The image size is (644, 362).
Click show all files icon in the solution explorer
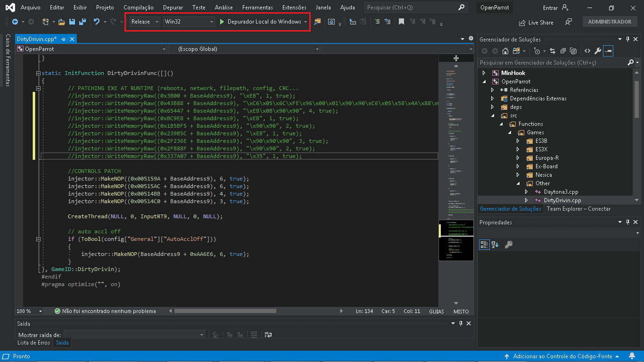click(x=573, y=51)
